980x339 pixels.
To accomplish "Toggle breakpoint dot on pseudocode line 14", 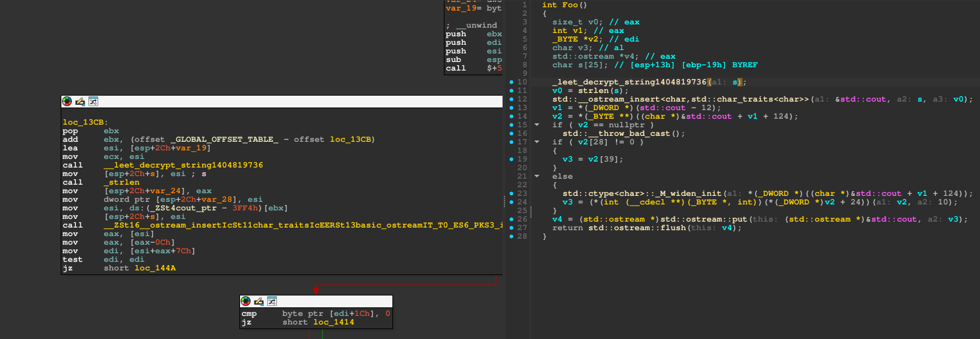I will point(512,116).
